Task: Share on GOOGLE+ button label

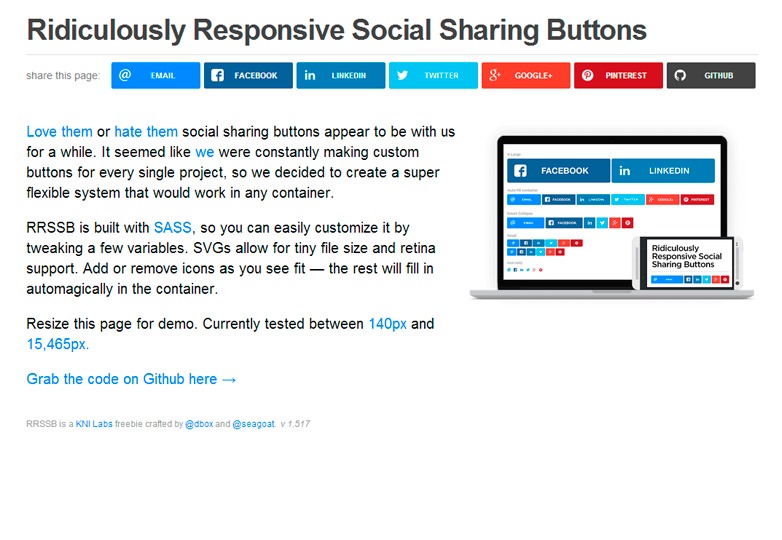Action: pyautogui.click(x=534, y=76)
